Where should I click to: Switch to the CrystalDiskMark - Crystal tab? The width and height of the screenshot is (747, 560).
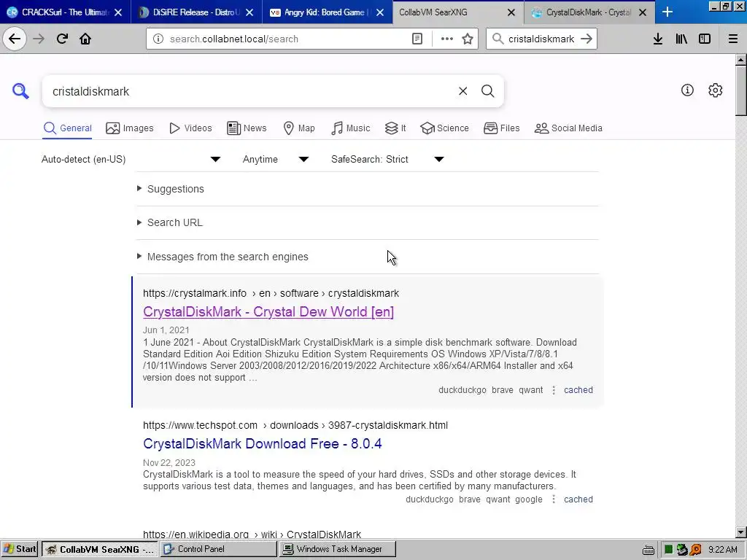[x=589, y=12]
